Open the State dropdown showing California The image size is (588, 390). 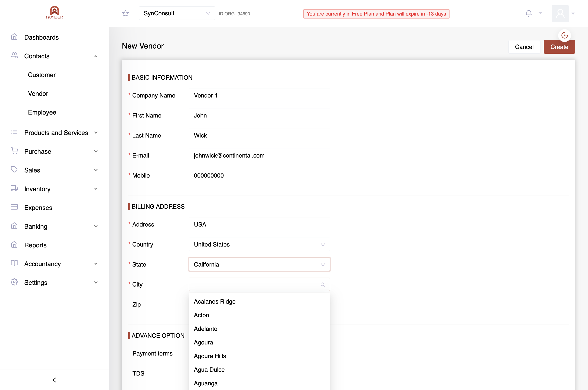(x=259, y=264)
